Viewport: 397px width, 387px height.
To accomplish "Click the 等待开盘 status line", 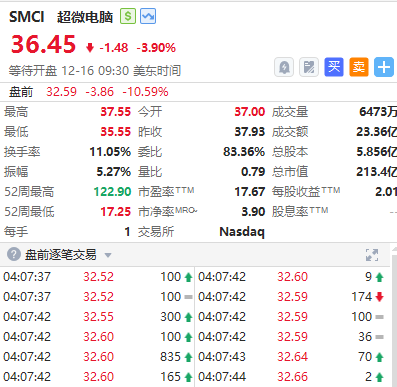I will [x=95, y=71].
